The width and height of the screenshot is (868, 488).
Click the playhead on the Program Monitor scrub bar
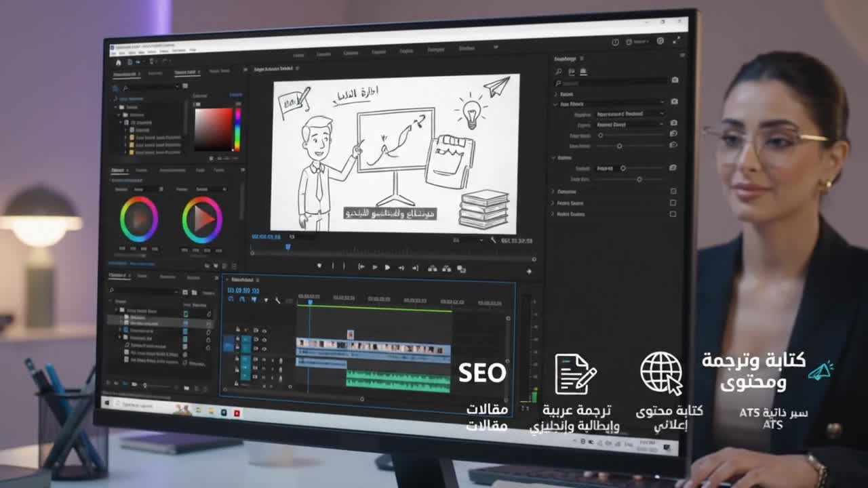[288, 247]
